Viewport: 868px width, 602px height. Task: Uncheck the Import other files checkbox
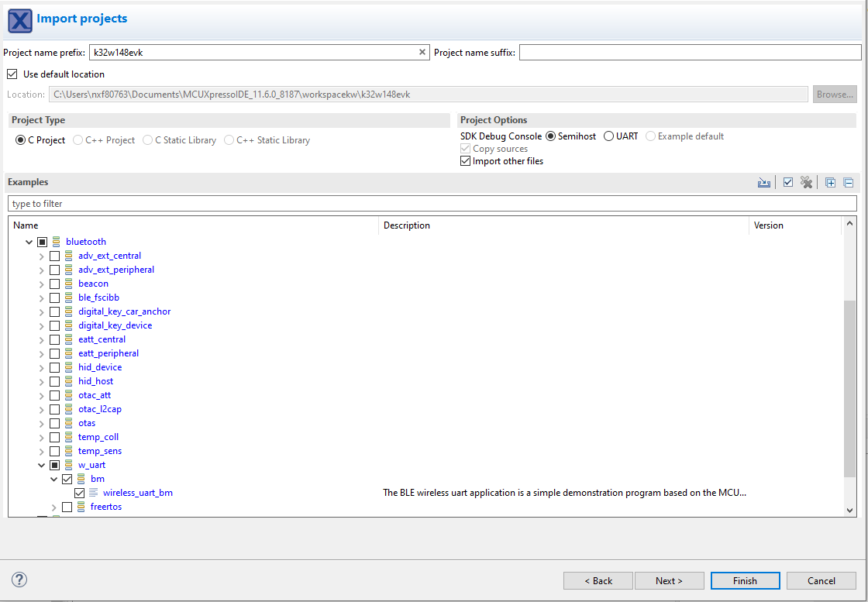point(466,161)
